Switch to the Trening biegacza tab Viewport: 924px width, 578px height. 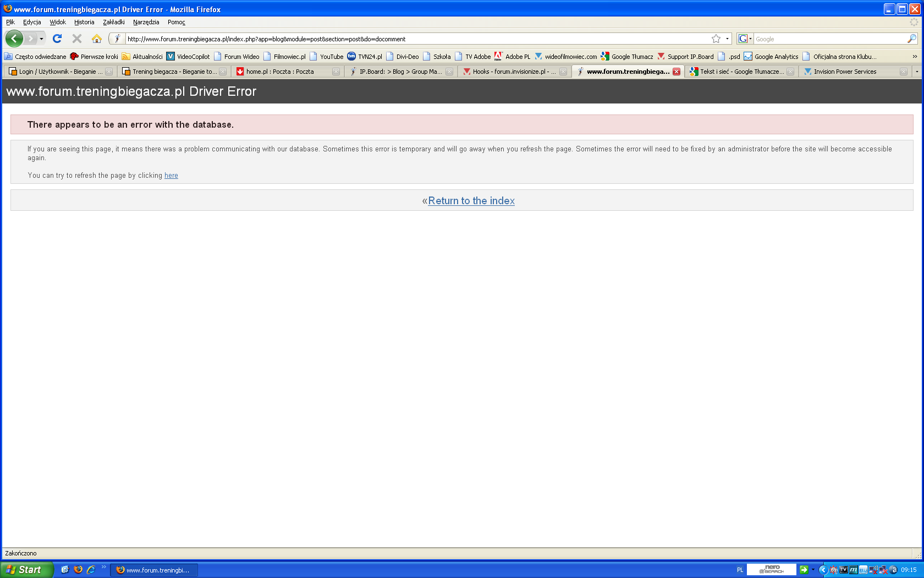coord(174,72)
